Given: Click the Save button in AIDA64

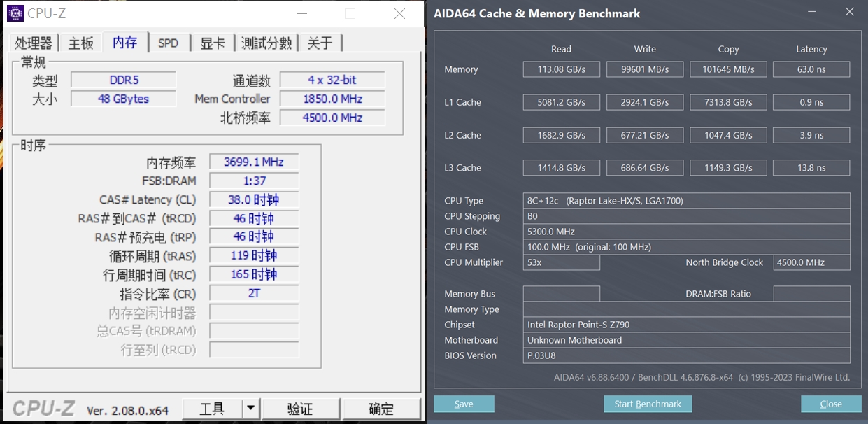Looking at the screenshot, I should pyautogui.click(x=464, y=404).
